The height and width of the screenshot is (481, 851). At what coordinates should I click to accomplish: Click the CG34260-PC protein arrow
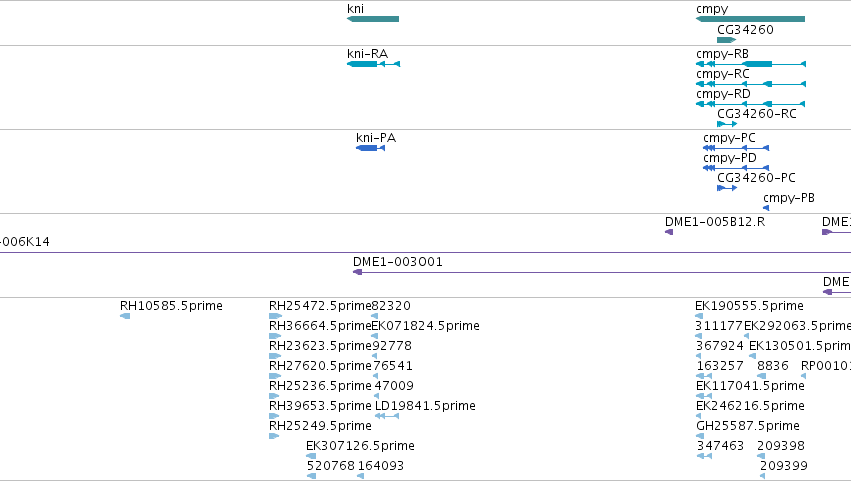pos(727,188)
